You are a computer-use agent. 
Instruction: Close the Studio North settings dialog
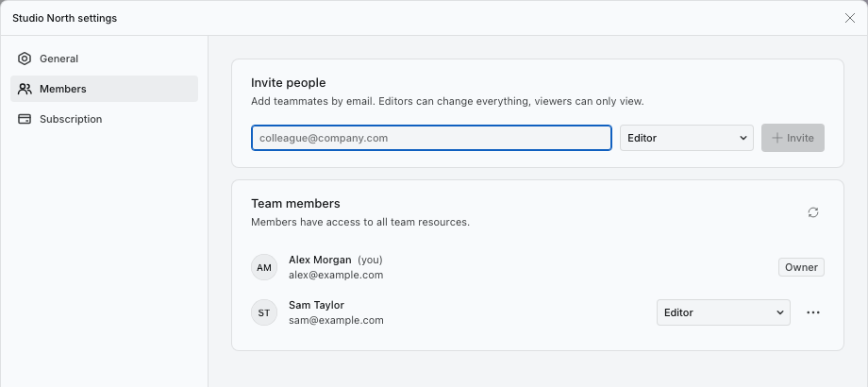tap(850, 18)
